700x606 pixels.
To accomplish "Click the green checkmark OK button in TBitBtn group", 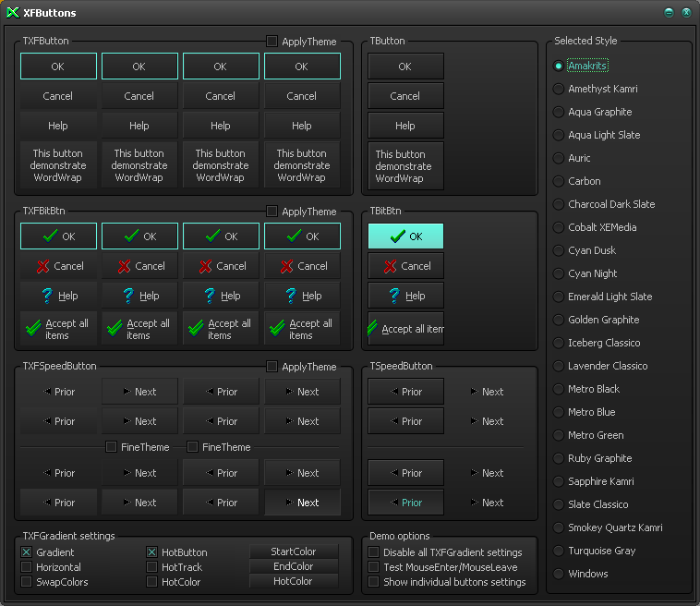I will pyautogui.click(x=405, y=236).
